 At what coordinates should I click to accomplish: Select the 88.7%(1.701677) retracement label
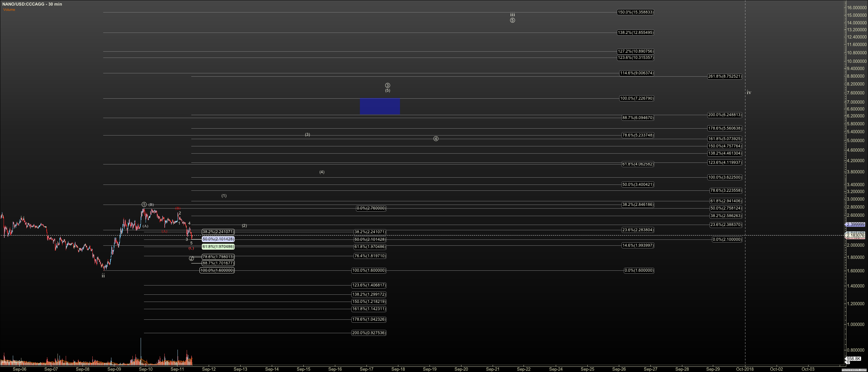[218, 263]
